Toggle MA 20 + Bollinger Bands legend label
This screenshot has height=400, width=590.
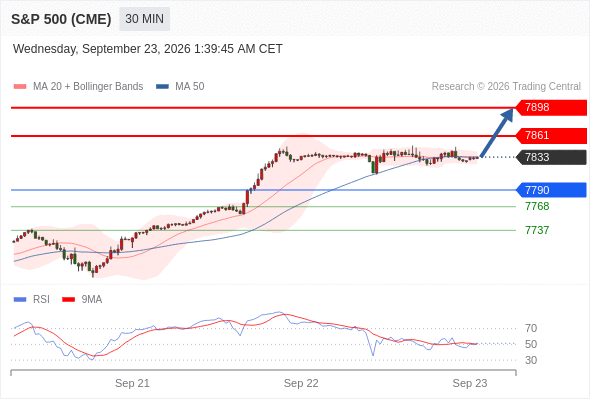[x=88, y=87]
